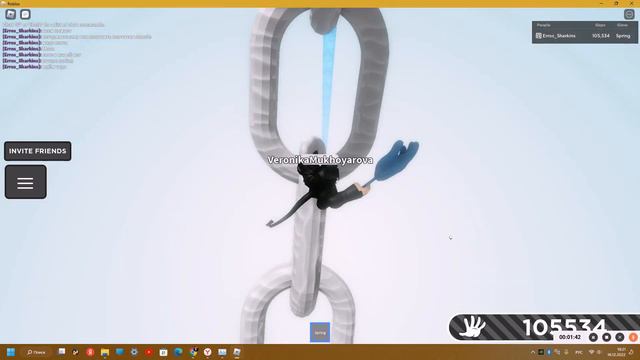Cancel the screen recording with X
640x360 pixels.
click(x=620, y=337)
